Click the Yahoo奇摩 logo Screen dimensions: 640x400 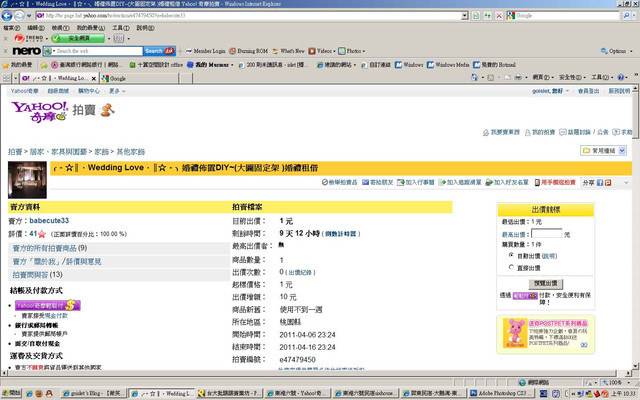[40, 111]
